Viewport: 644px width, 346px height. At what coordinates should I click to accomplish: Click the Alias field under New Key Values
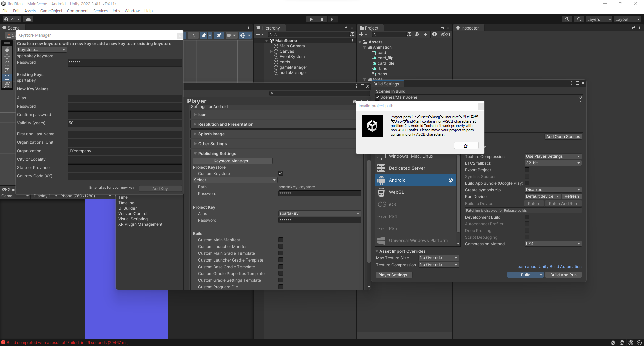(125, 98)
